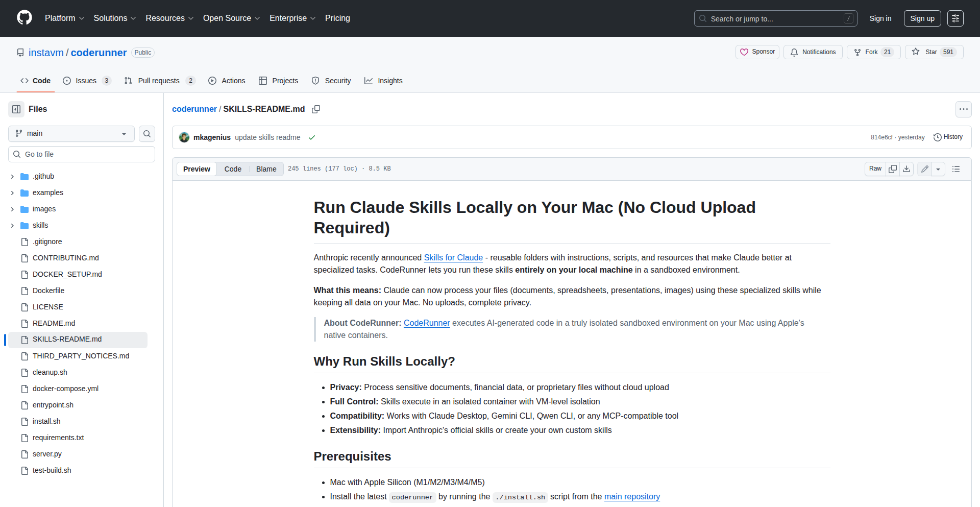
Task: Click the GitHub logo icon
Action: click(24, 18)
